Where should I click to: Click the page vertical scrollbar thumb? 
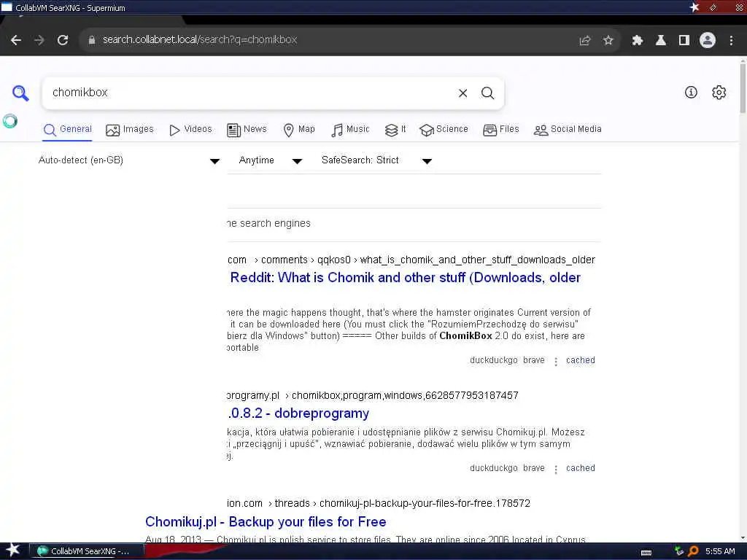coord(743,88)
